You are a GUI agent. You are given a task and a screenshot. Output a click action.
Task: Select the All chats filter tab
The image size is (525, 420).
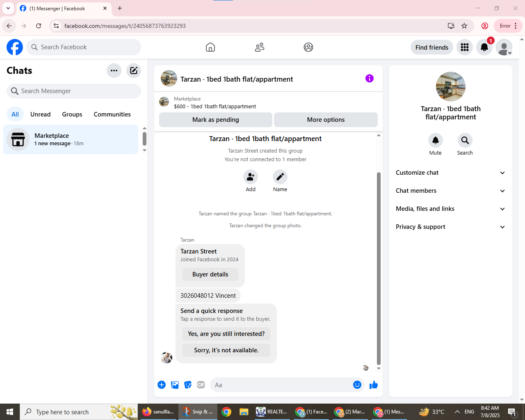[x=15, y=114]
